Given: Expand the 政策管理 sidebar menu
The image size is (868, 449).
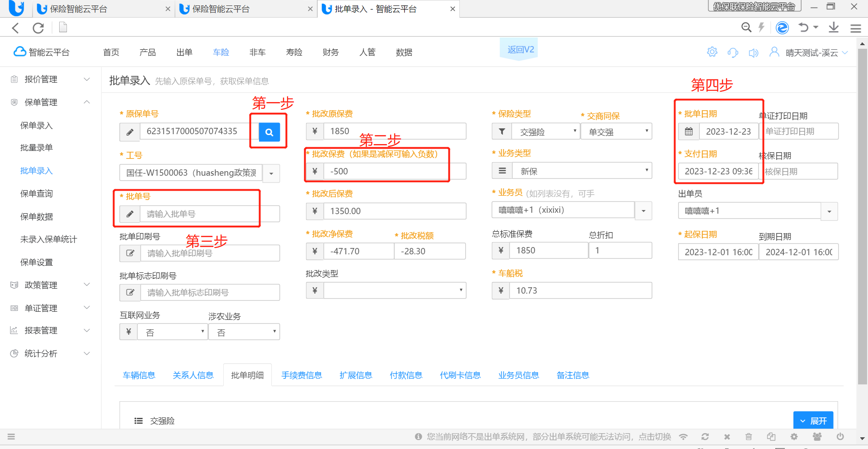Looking at the screenshot, I should (x=51, y=285).
